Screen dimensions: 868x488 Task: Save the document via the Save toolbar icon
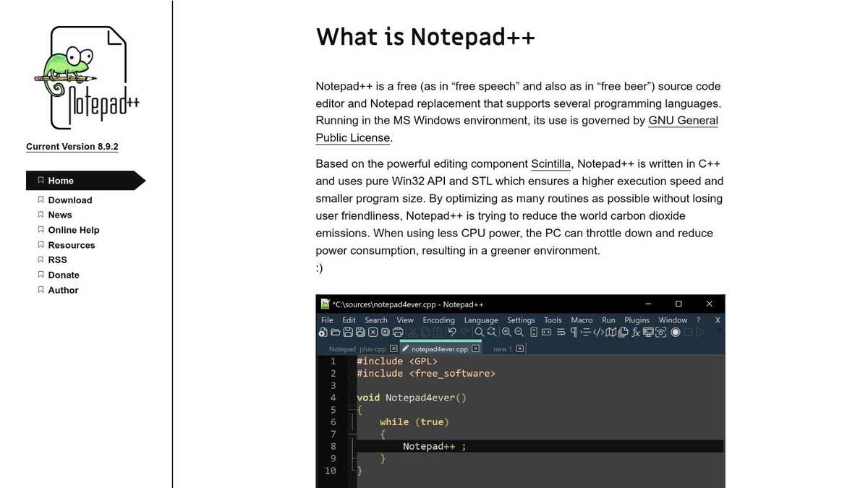point(347,332)
